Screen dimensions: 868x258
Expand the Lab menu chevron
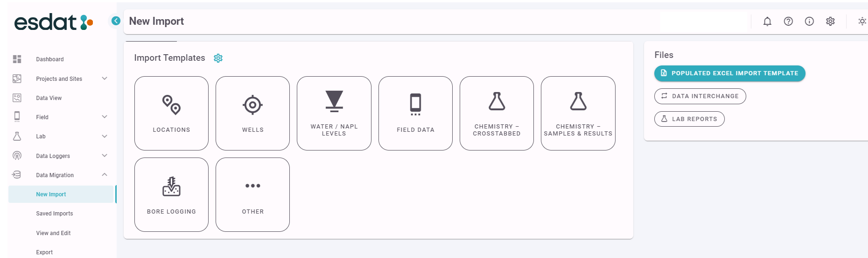105,136
